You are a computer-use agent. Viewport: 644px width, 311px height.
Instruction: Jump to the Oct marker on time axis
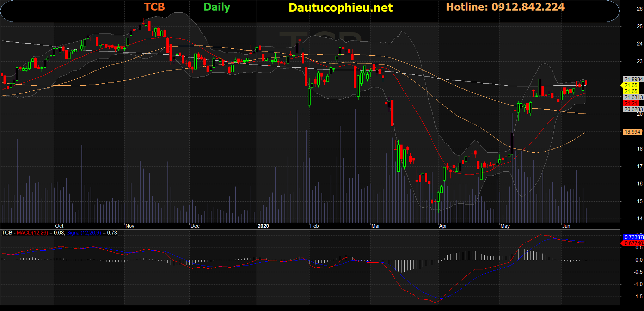pyautogui.click(x=59, y=226)
